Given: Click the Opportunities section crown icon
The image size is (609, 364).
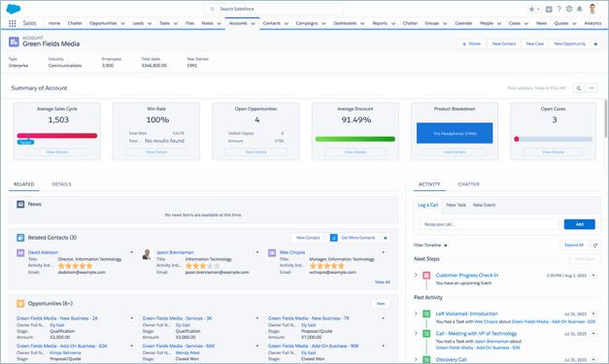Looking at the screenshot, I should click(x=20, y=304).
